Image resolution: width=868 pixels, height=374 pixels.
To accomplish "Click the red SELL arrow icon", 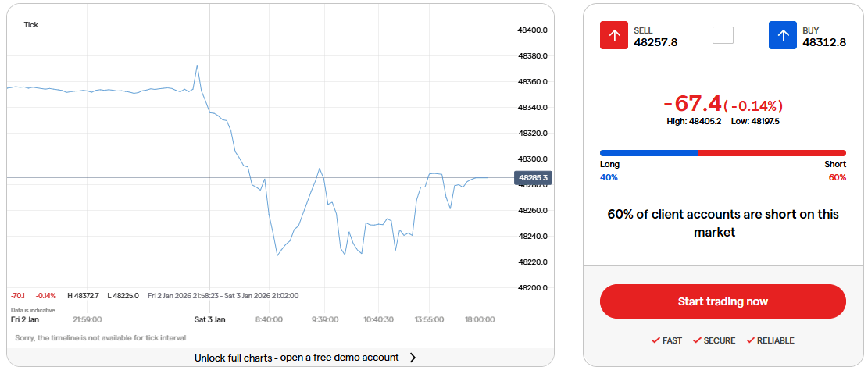I will 614,35.
